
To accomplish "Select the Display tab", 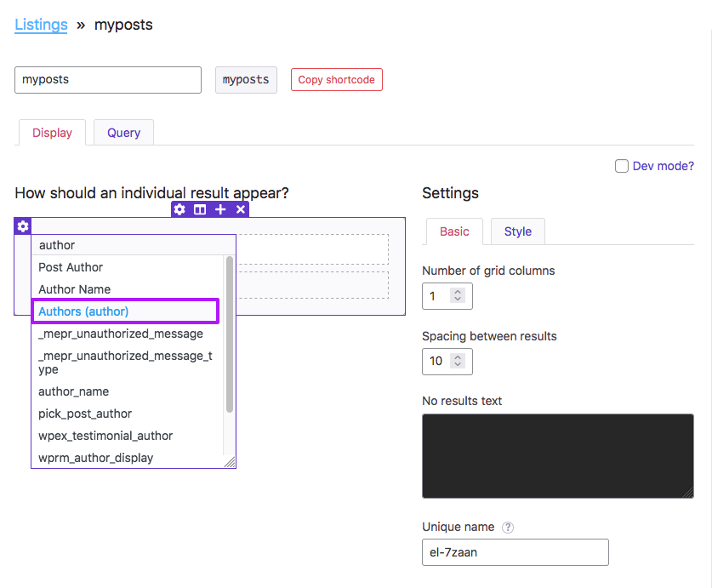I will pos(52,133).
